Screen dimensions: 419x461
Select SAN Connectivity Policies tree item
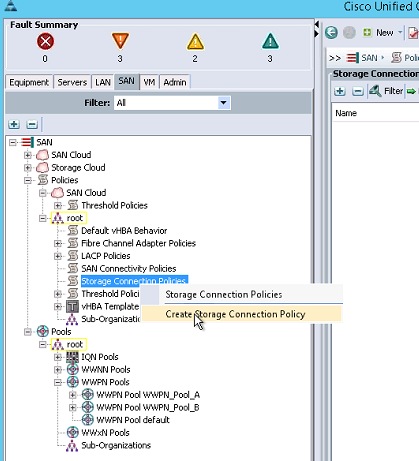[129, 269]
